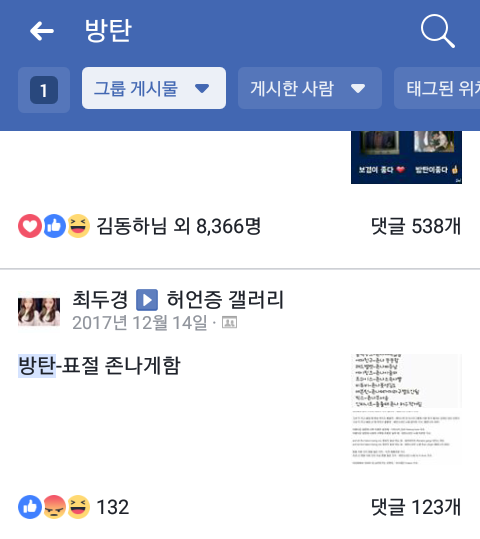This screenshot has width=480, height=539.
Task: Tap the back arrow icon
Action: click(x=42, y=31)
